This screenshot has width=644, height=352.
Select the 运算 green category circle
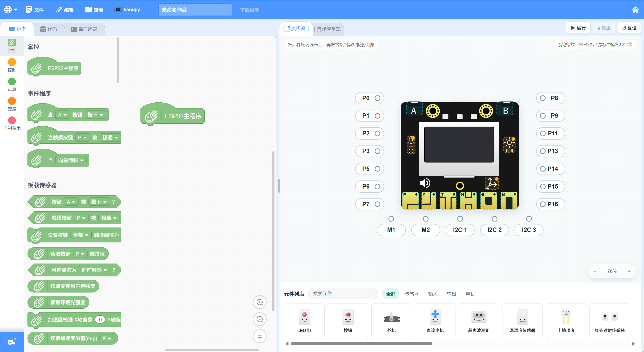pyautogui.click(x=12, y=81)
